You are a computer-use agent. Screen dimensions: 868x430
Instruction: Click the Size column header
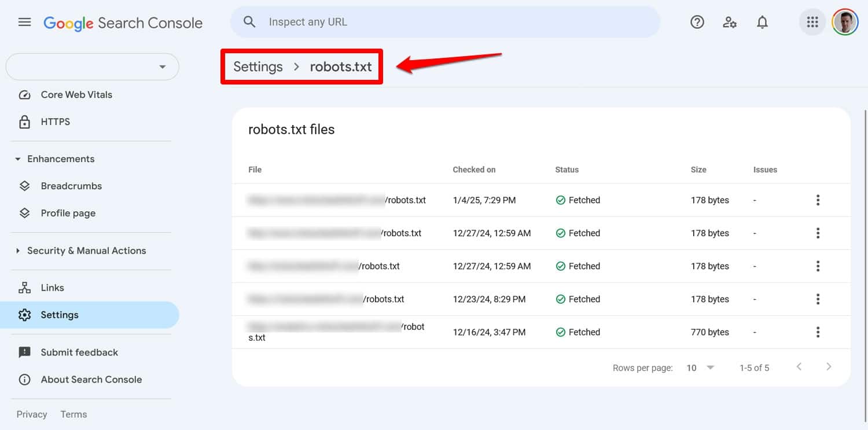[x=698, y=170]
